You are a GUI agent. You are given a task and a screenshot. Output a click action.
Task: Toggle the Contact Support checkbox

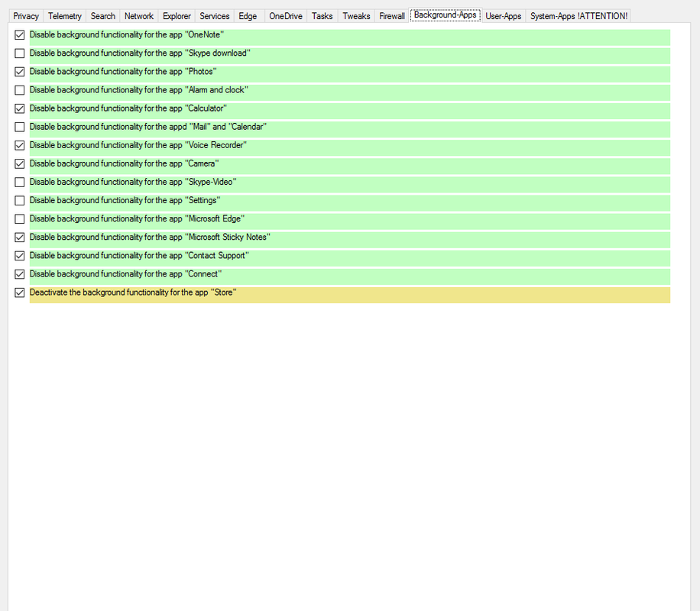20,256
